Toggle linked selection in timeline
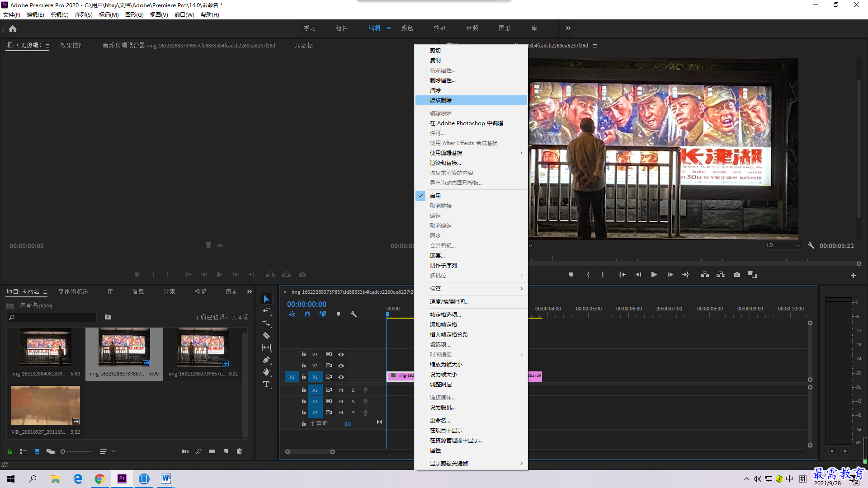The height and width of the screenshot is (488, 868). (x=323, y=314)
